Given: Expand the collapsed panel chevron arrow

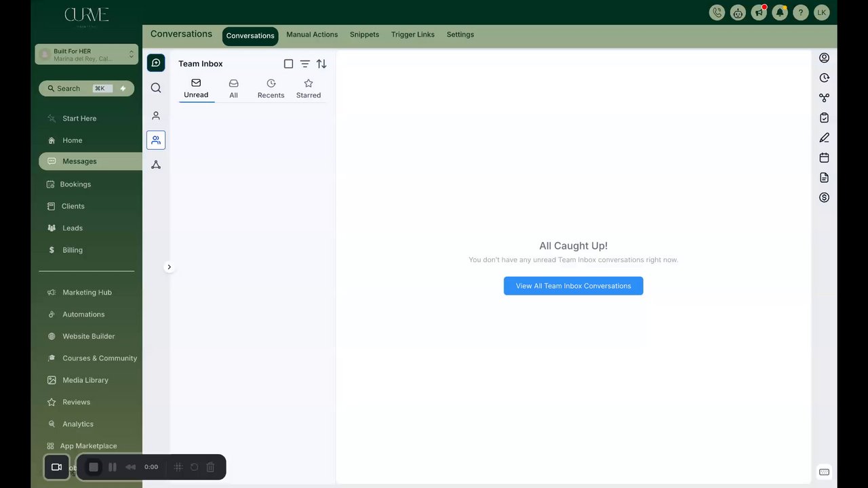Looking at the screenshot, I should tap(169, 267).
